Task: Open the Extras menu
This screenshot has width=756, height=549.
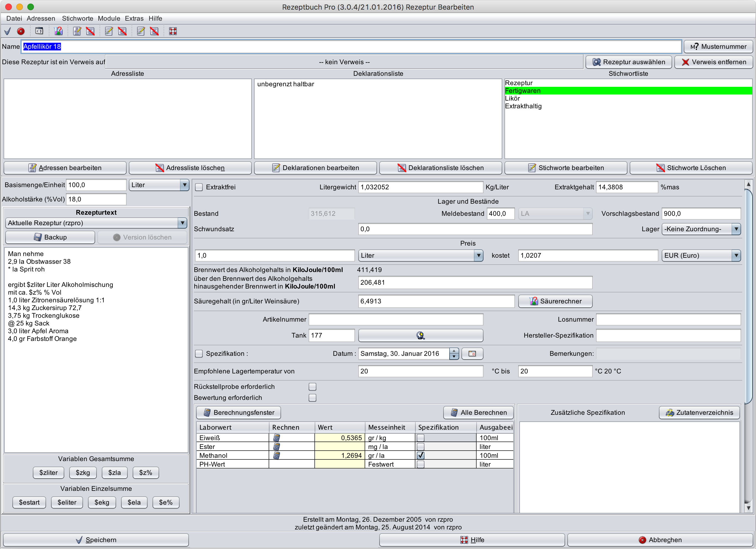Action: pos(134,19)
